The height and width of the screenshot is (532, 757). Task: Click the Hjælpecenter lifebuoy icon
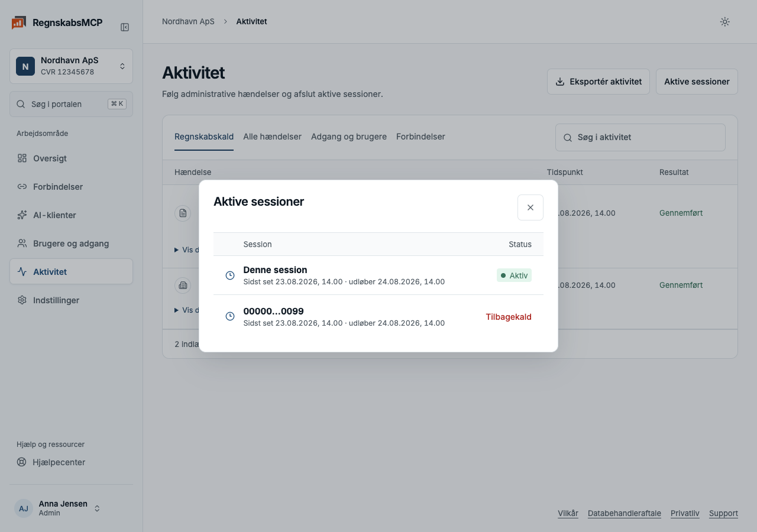pyautogui.click(x=22, y=462)
